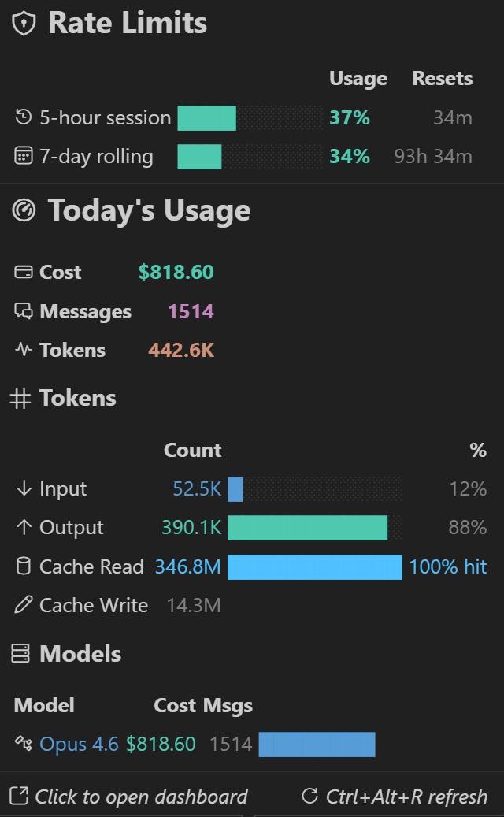This screenshot has width=504, height=817.
Task: Click the Cache Read usage bar
Action: [x=313, y=566]
